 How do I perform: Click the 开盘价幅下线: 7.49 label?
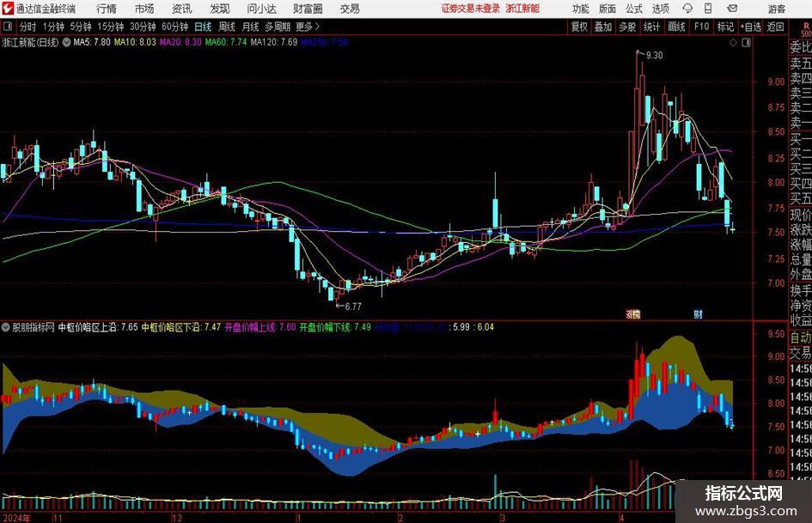coord(335,327)
